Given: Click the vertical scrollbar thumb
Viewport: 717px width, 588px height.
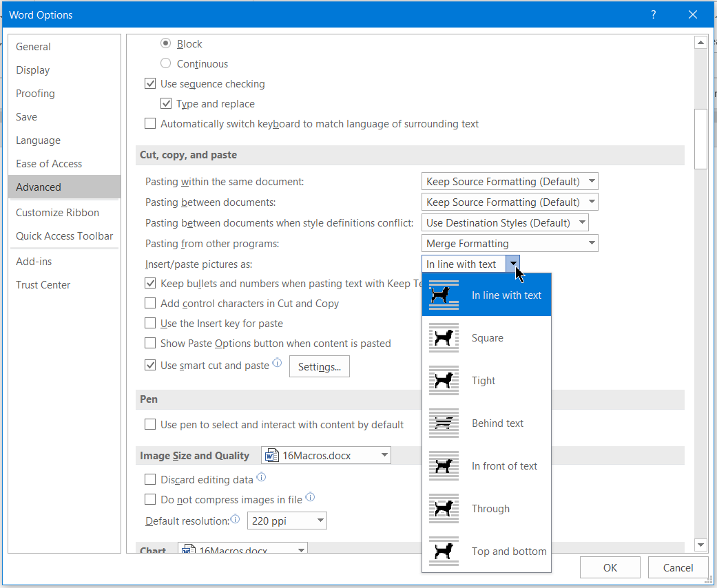Looking at the screenshot, I should [700, 139].
